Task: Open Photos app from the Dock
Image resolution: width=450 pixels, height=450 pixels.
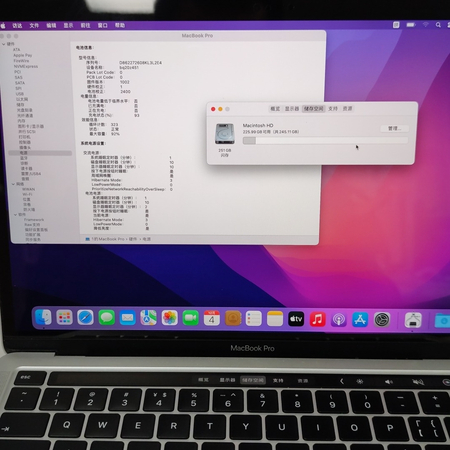Action: [x=170, y=318]
